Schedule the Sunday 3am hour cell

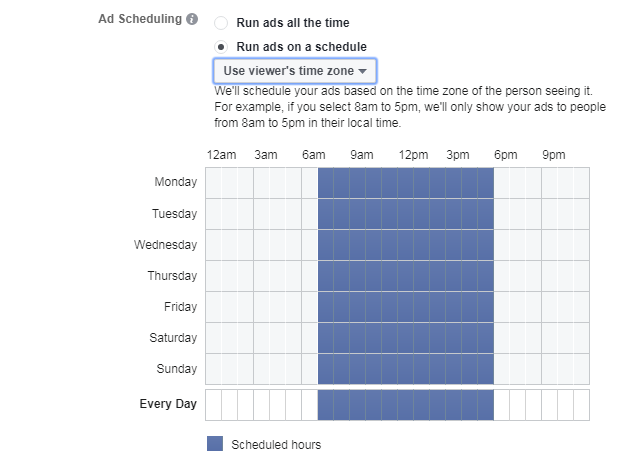click(x=261, y=368)
